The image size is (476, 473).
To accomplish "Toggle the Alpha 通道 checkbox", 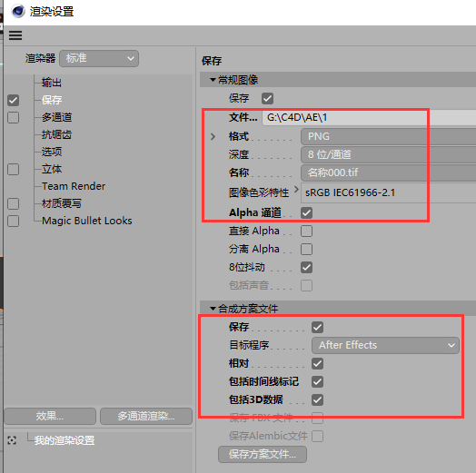I will tap(306, 212).
